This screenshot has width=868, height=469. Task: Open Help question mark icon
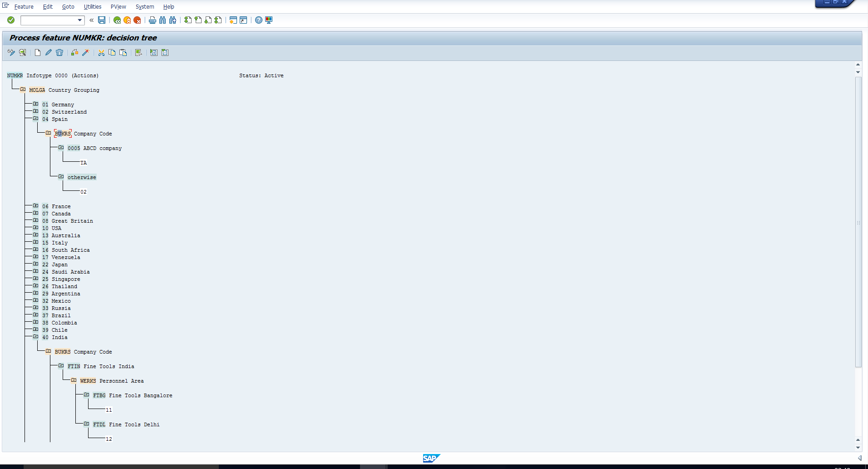click(259, 20)
